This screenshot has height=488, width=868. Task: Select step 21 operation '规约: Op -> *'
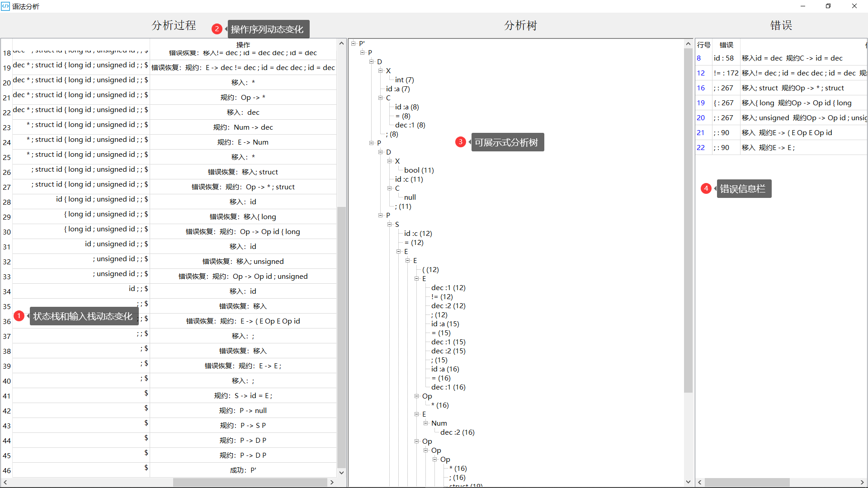(x=243, y=97)
